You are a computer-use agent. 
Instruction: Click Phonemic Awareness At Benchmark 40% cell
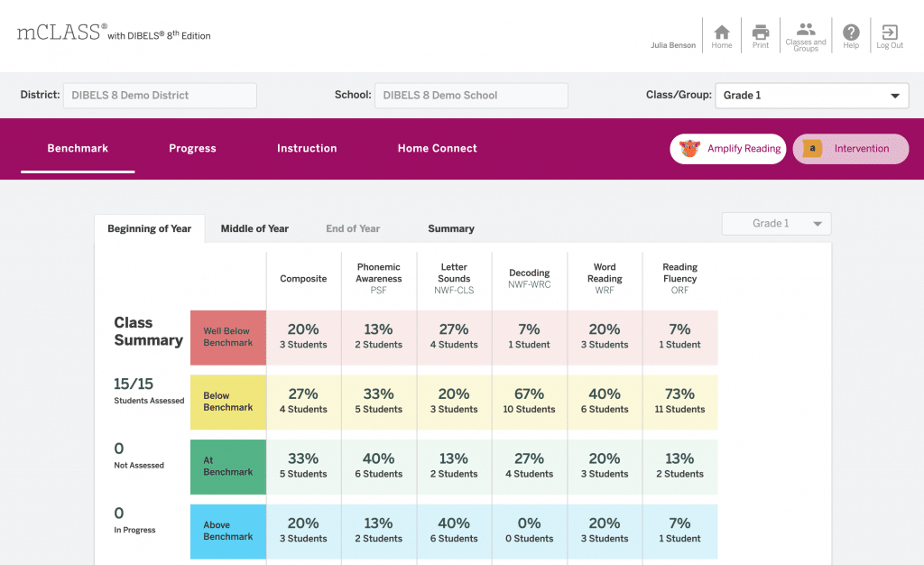point(379,468)
